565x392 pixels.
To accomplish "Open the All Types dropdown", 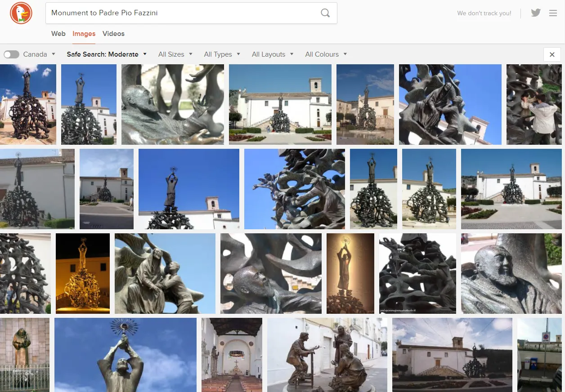I will click(x=222, y=54).
